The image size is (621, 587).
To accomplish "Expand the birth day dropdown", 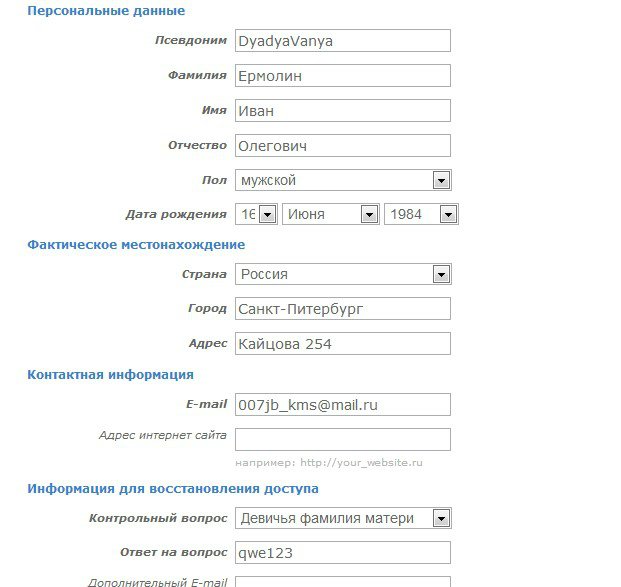I will (x=256, y=214).
